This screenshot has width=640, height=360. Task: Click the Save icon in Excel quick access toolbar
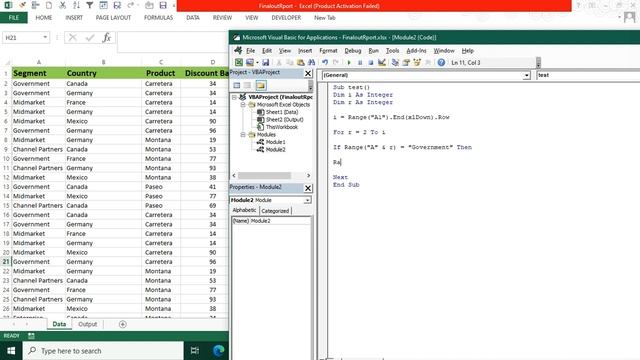click(x=163, y=5)
